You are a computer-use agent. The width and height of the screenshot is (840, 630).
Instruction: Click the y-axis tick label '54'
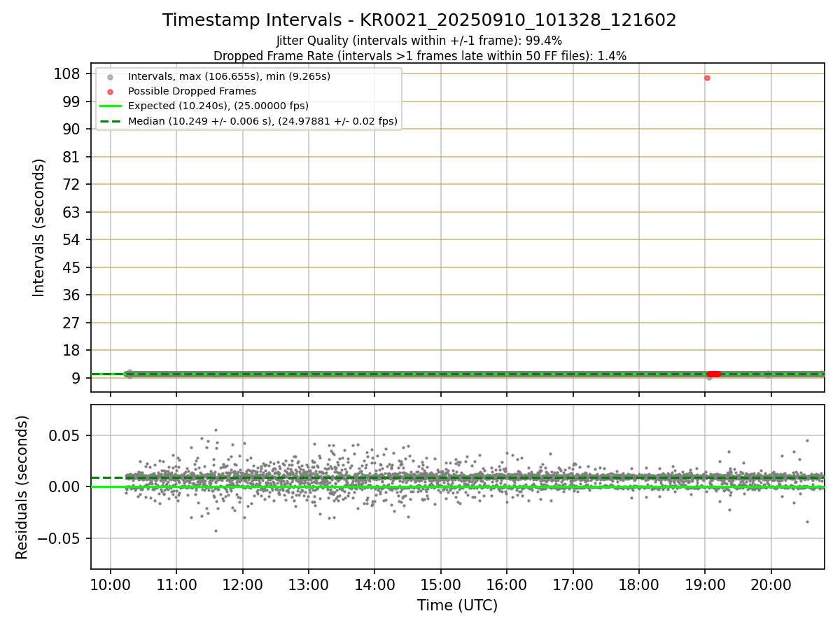(71, 239)
